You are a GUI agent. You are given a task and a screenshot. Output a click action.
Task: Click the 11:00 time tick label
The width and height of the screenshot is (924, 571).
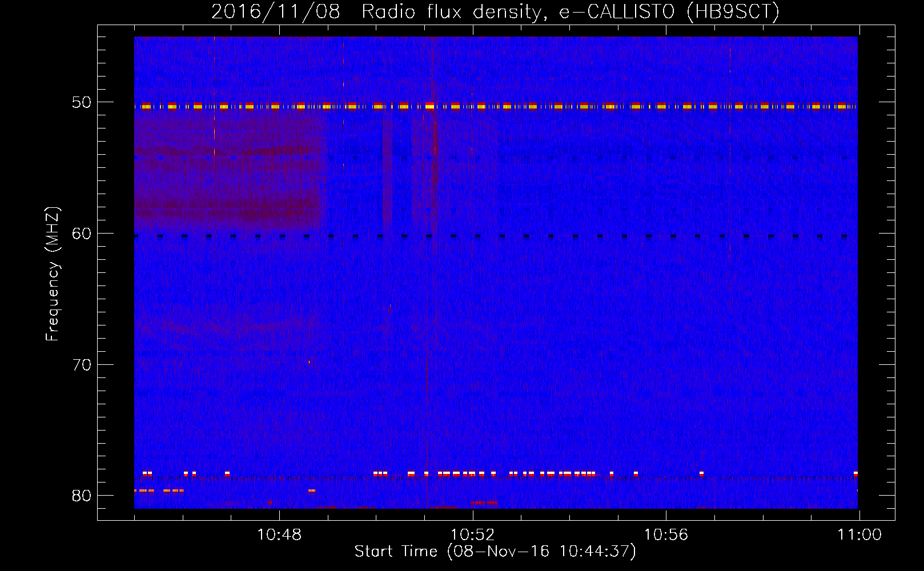859,535
